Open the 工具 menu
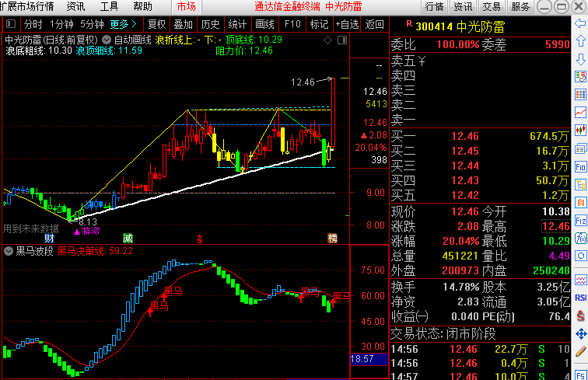588x380 pixels. pos(109,6)
